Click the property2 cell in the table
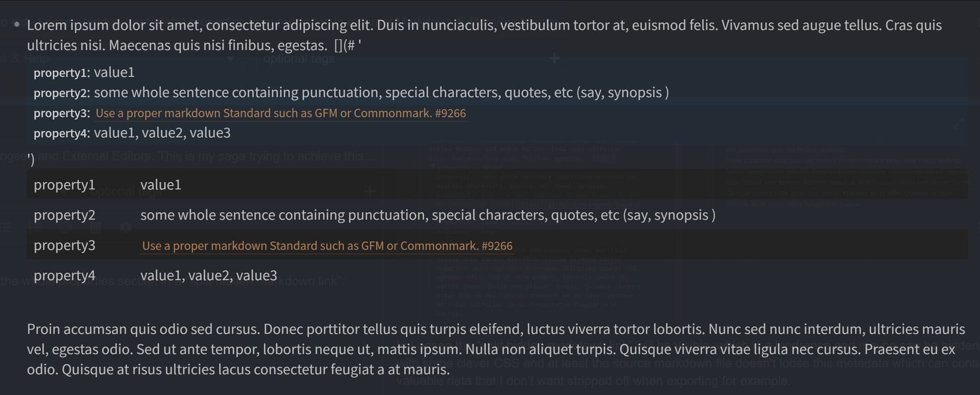This screenshot has height=395, width=980. point(64,215)
